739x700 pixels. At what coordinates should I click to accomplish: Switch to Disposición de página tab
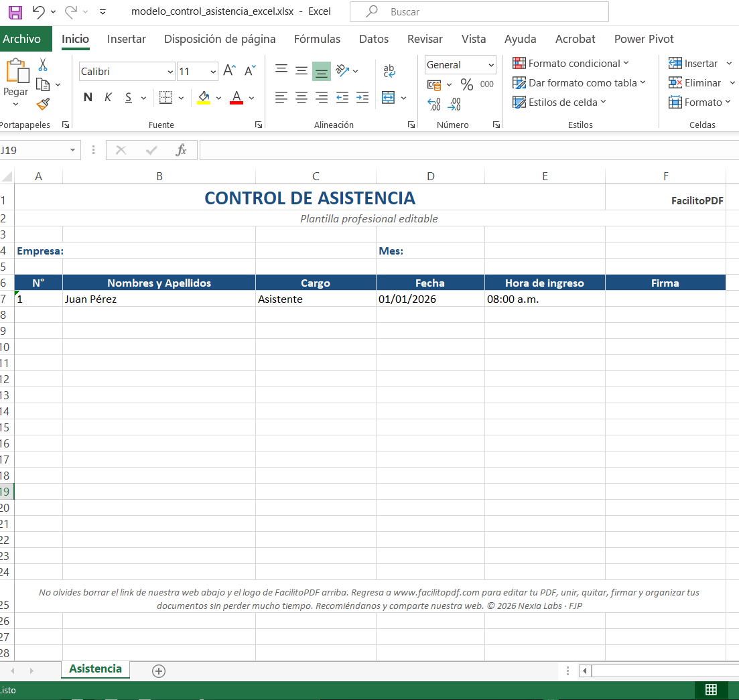click(220, 39)
